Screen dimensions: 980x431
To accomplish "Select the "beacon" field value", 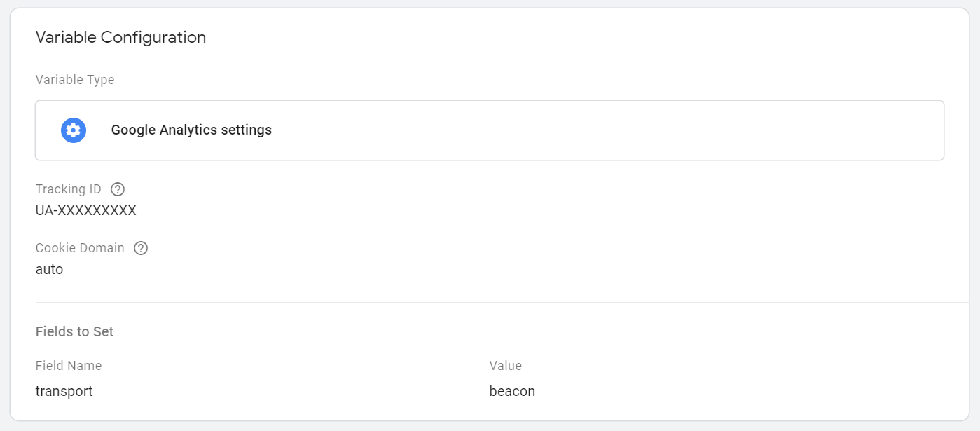I will coord(512,392).
